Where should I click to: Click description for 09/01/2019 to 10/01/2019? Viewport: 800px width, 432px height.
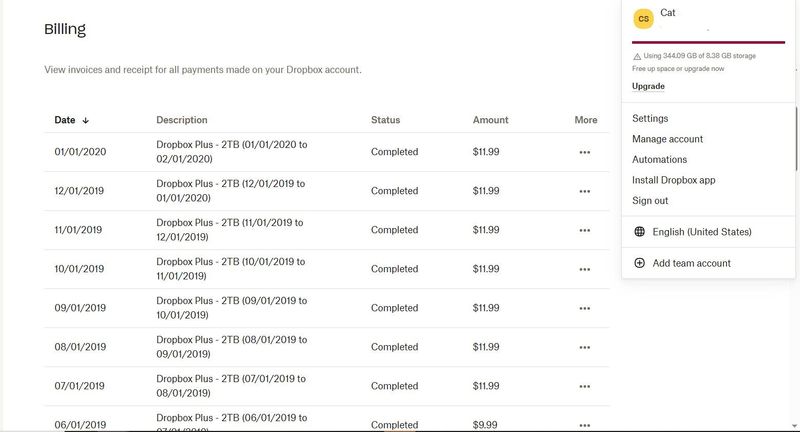(x=232, y=308)
